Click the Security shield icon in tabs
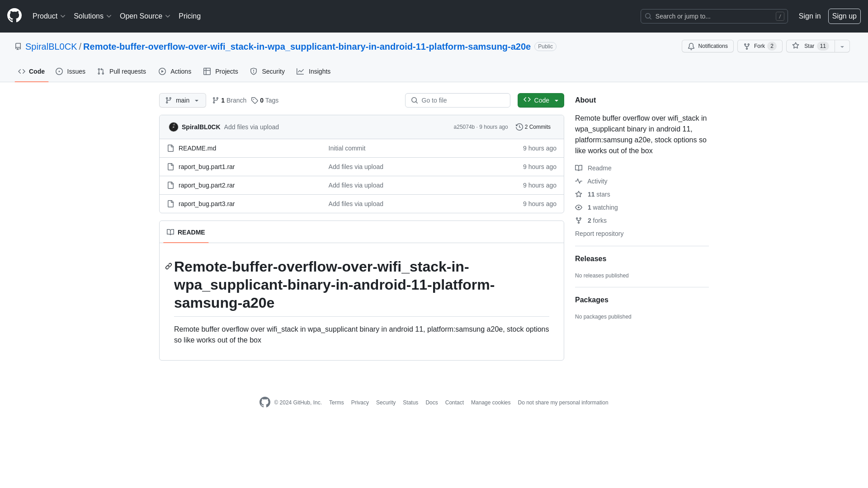 point(253,71)
